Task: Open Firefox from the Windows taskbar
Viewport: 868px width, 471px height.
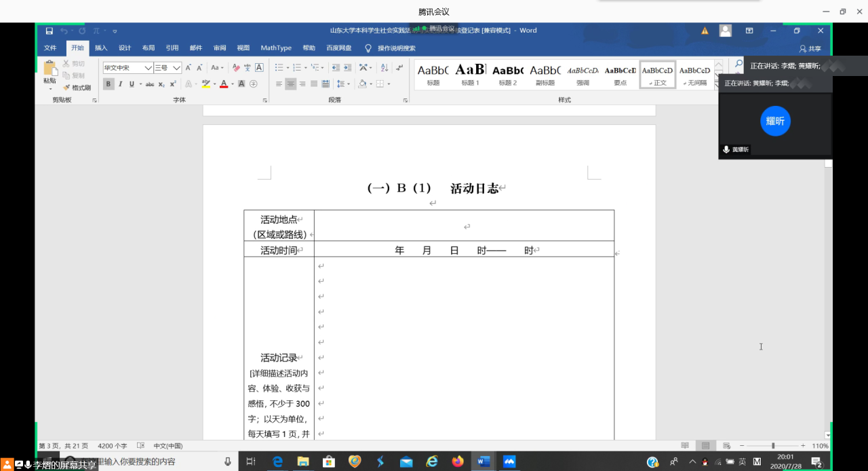Action: click(458, 461)
